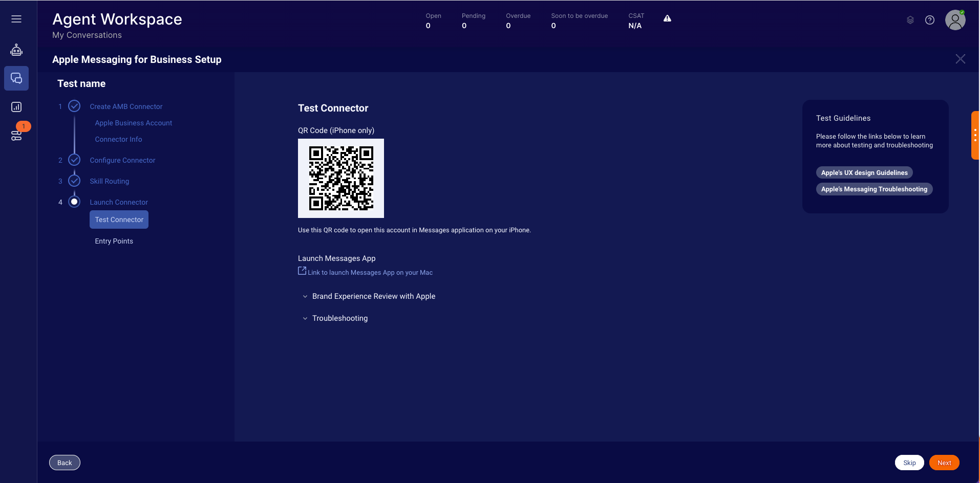Image resolution: width=980 pixels, height=483 pixels.
Task: Open Apple's UX design Guidelines link
Action: 864,173
